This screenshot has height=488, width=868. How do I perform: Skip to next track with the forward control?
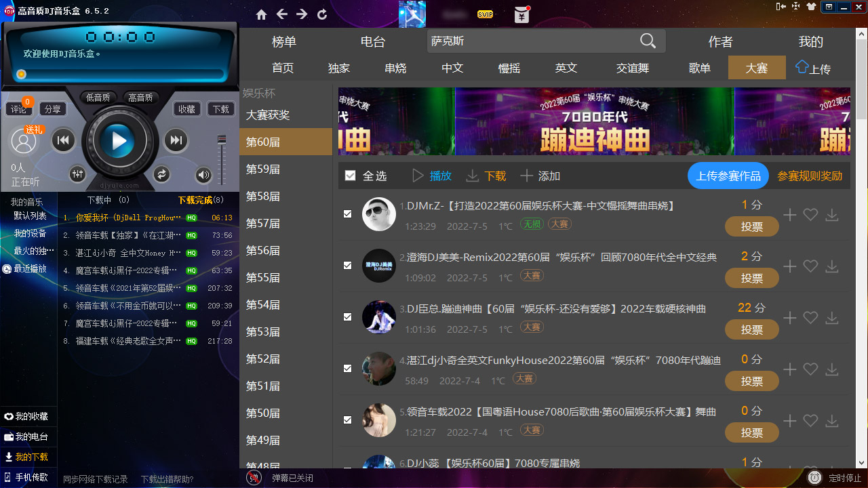(x=176, y=140)
